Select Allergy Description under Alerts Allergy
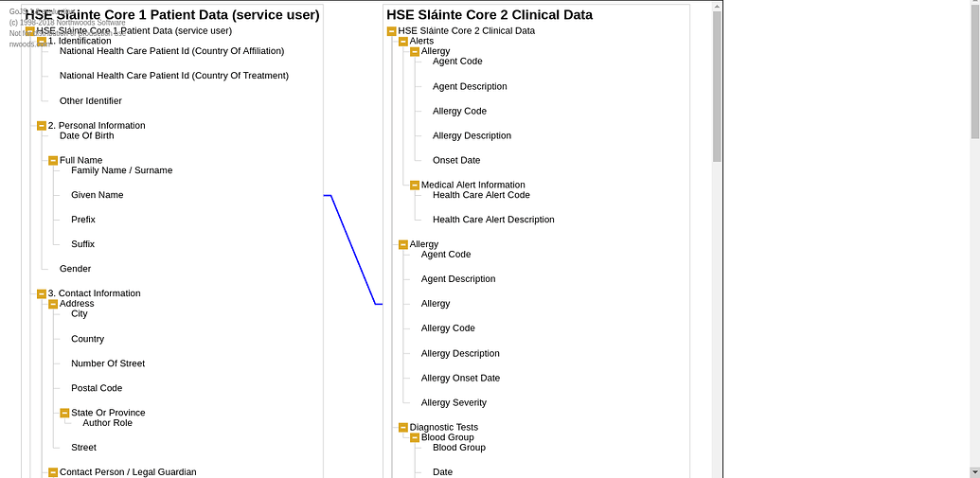The width and height of the screenshot is (980, 478). 472,135
